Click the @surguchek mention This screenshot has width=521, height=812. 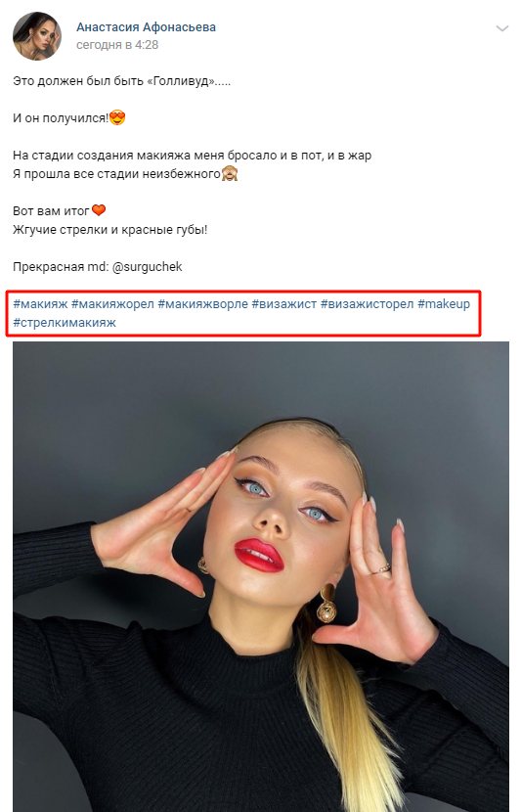click(148, 267)
